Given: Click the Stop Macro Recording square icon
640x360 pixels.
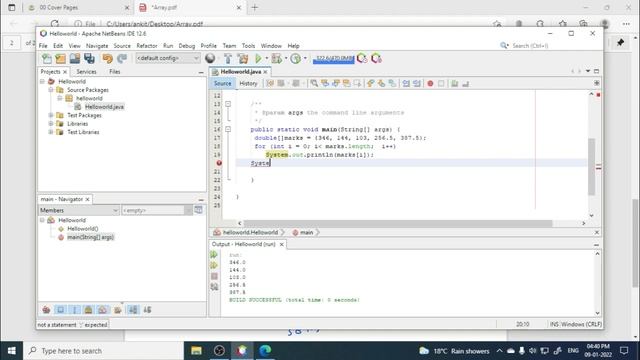Looking at the screenshot, I should (441, 83).
